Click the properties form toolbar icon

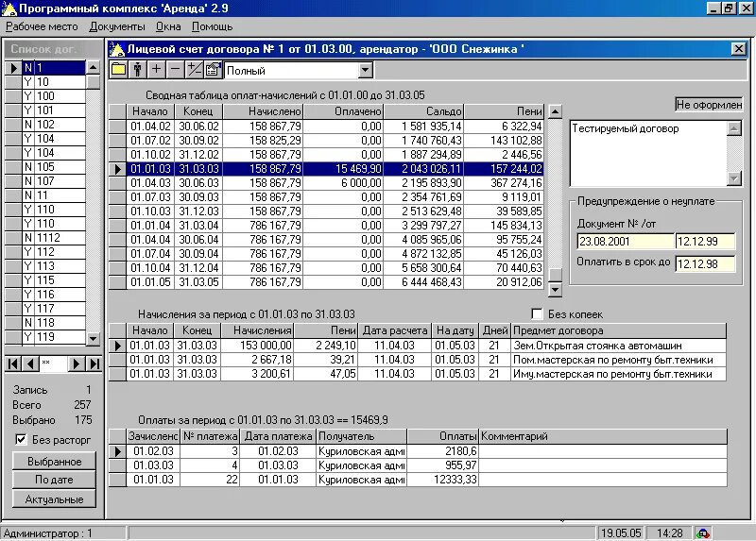click(x=213, y=70)
